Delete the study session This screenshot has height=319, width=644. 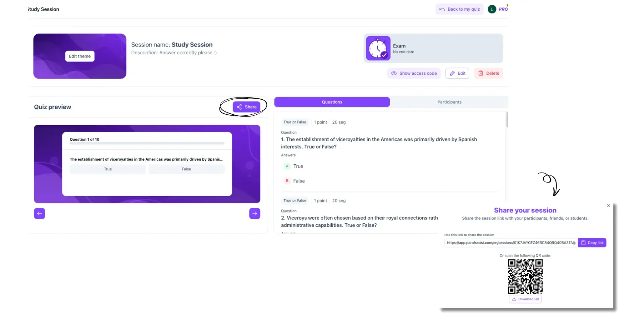click(x=488, y=73)
